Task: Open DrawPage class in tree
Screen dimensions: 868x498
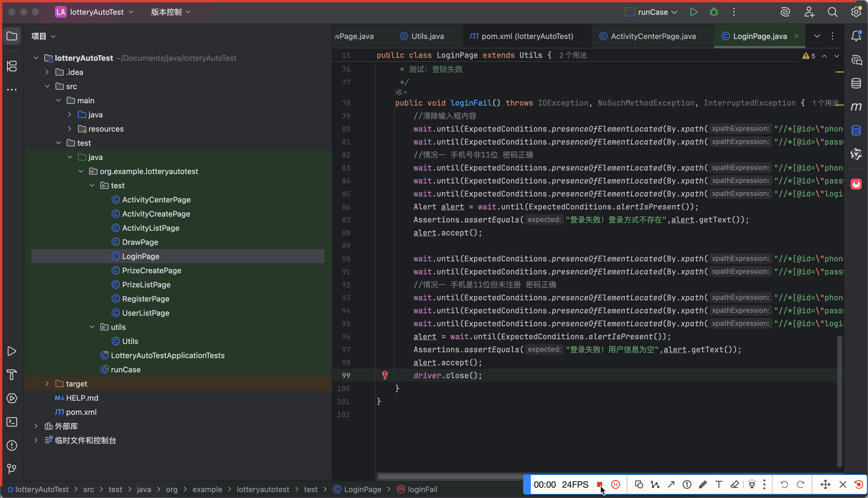Action: [140, 242]
